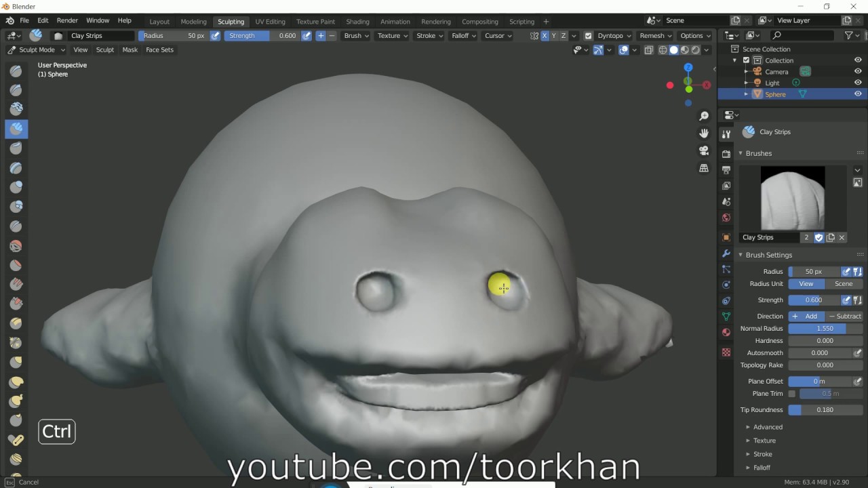Toggle X axis symmetry

[x=545, y=35]
